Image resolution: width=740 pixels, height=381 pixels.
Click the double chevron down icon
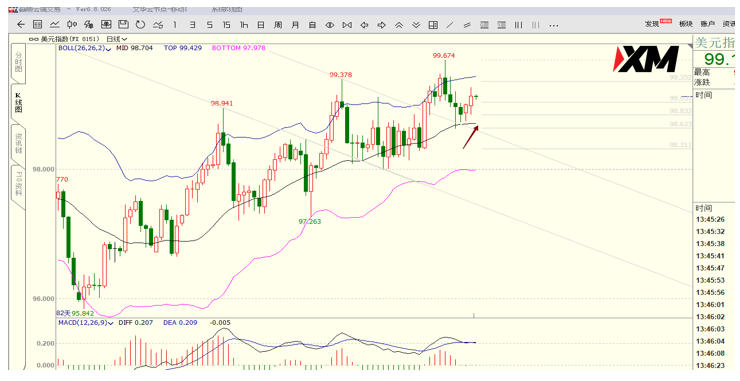[x=416, y=25]
